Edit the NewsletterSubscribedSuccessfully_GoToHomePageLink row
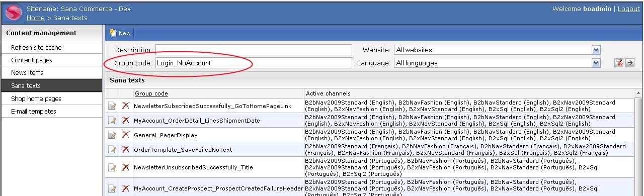 pyautogui.click(x=112, y=106)
